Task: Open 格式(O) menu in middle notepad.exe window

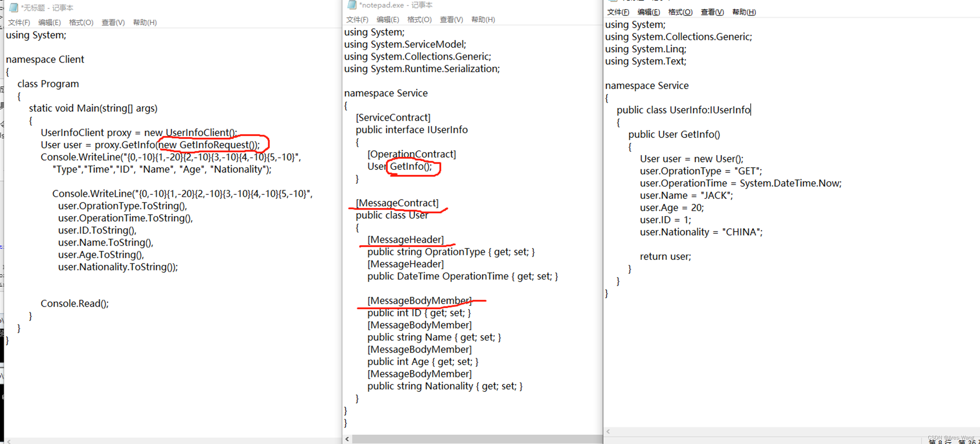Action: pyautogui.click(x=419, y=19)
